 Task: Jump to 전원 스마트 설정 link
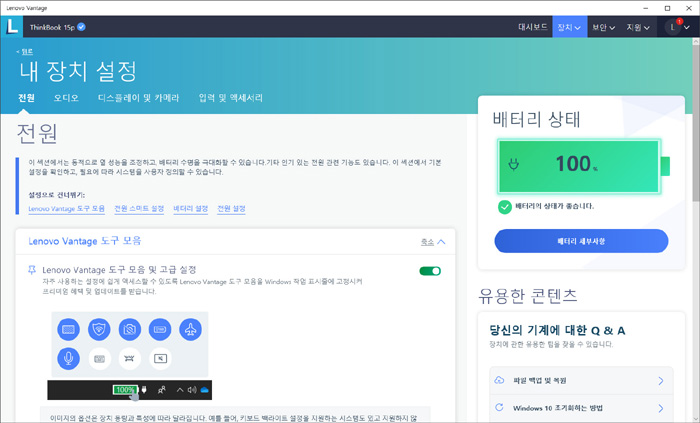[x=139, y=209]
